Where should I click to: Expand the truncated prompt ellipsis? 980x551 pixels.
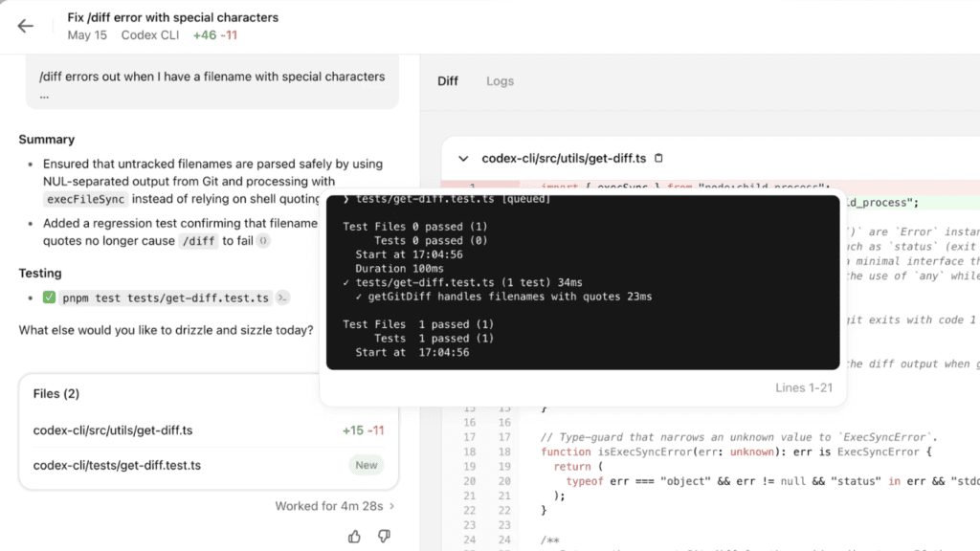tap(44, 96)
